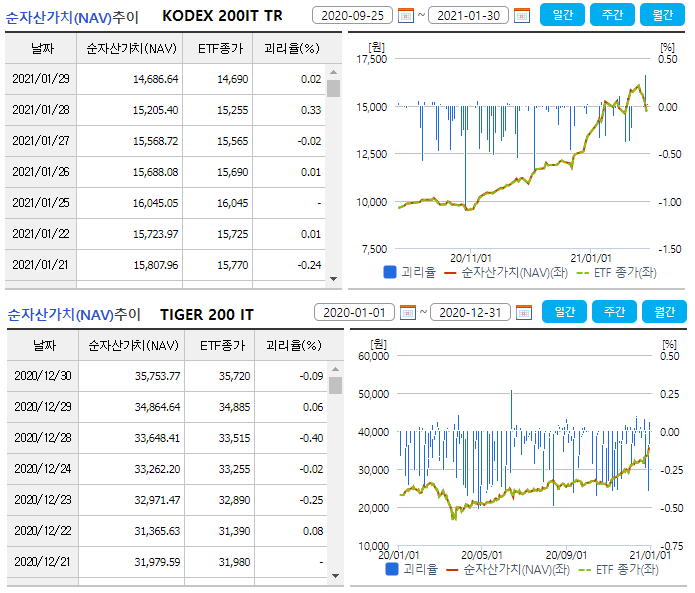Click the 20/09/01 axis label in TIGER chart
The height and width of the screenshot is (593, 695).
tap(566, 555)
